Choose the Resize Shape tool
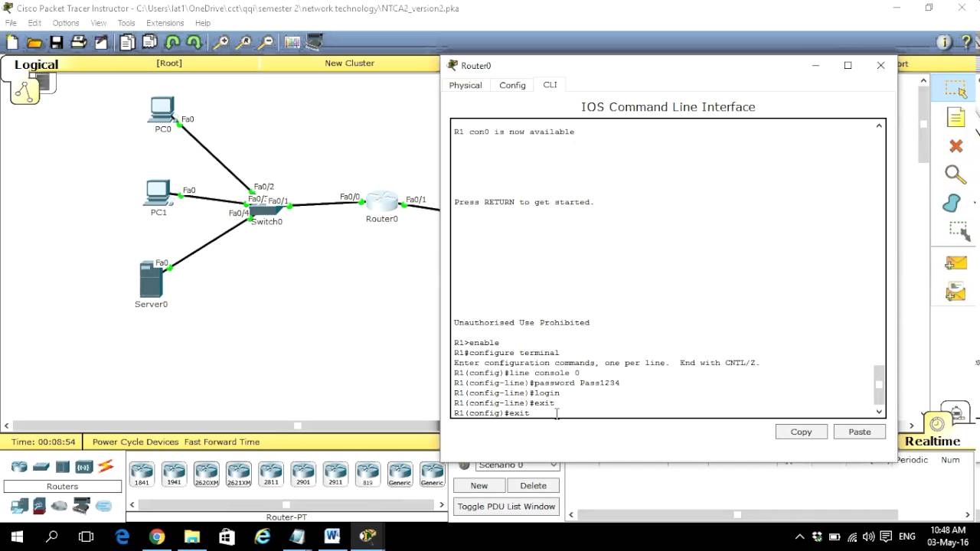The image size is (980, 551). click(959, 230)
